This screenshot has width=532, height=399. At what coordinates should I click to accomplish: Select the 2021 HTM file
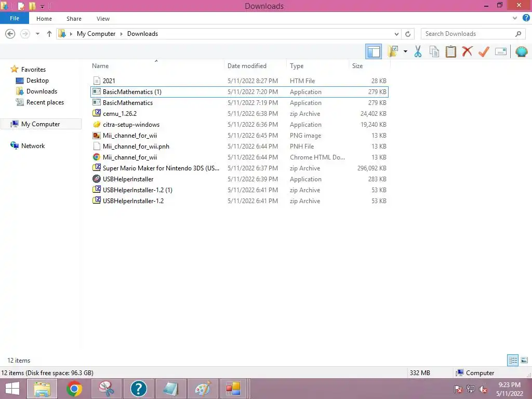[x=240, y=81]
